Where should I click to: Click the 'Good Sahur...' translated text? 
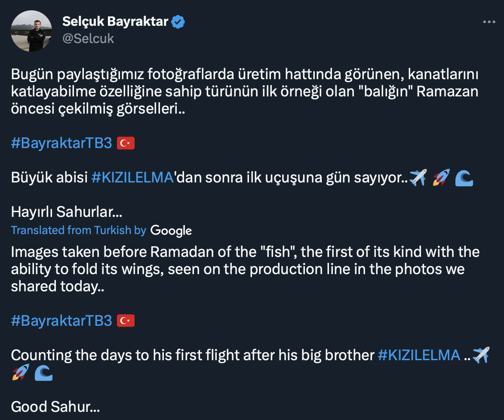pyautogui.click(x=55, y=406)
